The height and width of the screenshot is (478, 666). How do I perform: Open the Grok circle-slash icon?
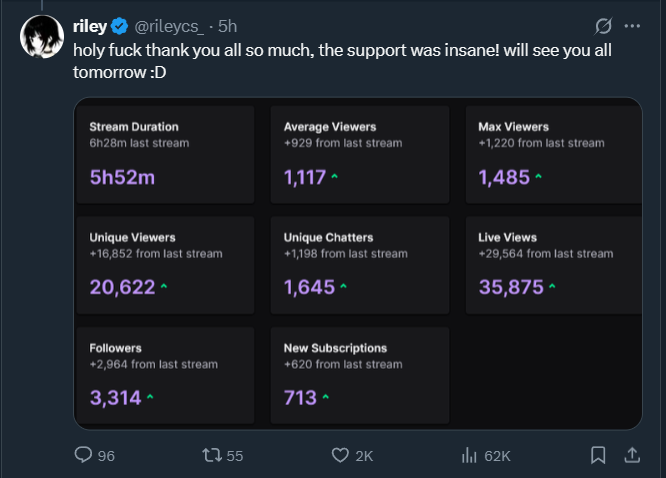[x=603, y=25]
